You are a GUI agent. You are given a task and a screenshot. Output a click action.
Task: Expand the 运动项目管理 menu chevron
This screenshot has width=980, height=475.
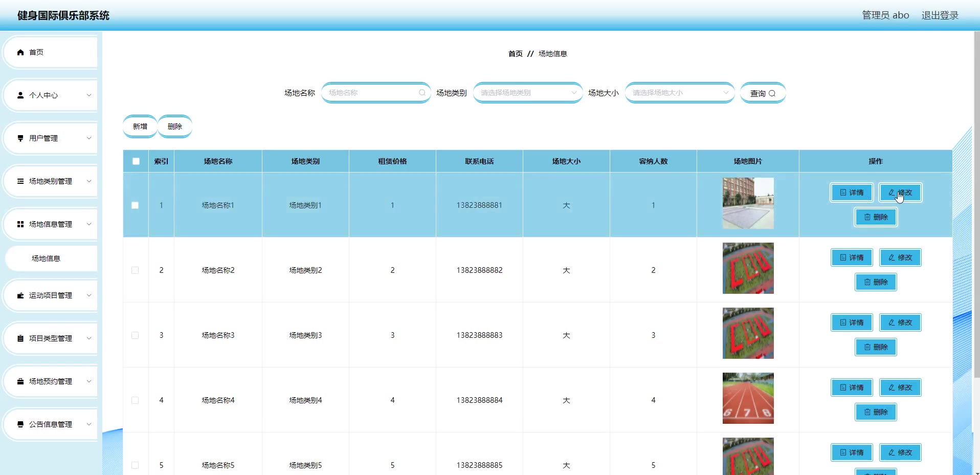pyautogui.click(x=89, y=295)
